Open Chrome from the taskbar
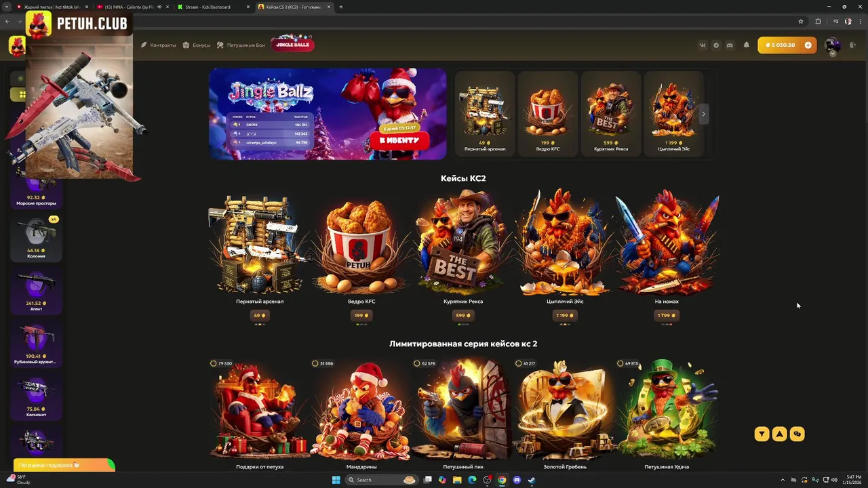868x488 pixels. (x=502, y=480)
